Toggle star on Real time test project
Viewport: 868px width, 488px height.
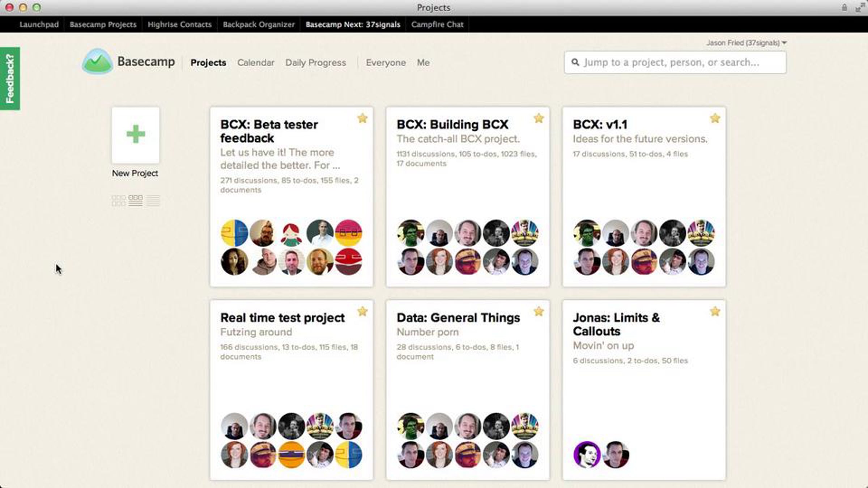(362, 311)
